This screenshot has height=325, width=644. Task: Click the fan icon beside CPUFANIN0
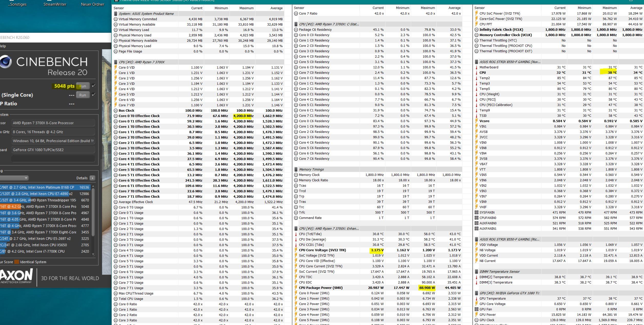(x=477, y=218)
